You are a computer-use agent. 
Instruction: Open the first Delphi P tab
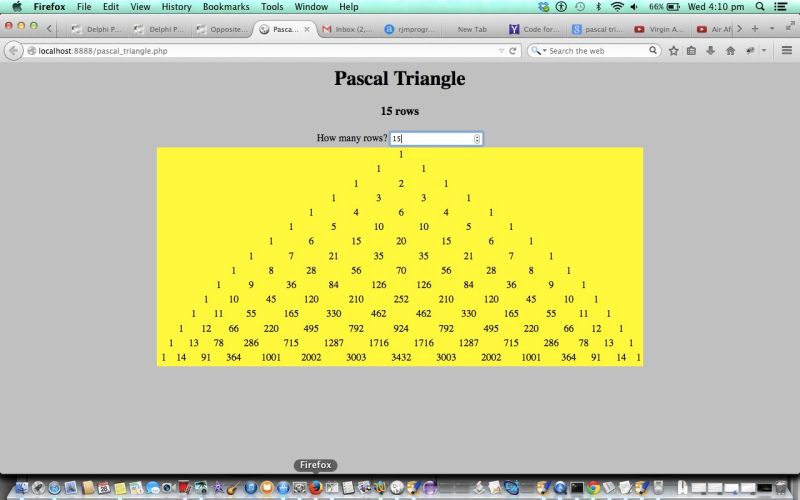97,30
